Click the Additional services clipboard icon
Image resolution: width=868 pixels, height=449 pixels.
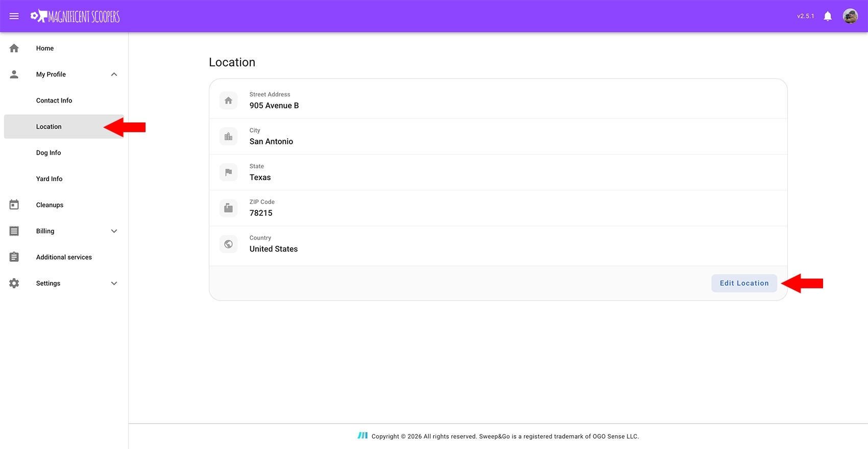coord(14,257)
